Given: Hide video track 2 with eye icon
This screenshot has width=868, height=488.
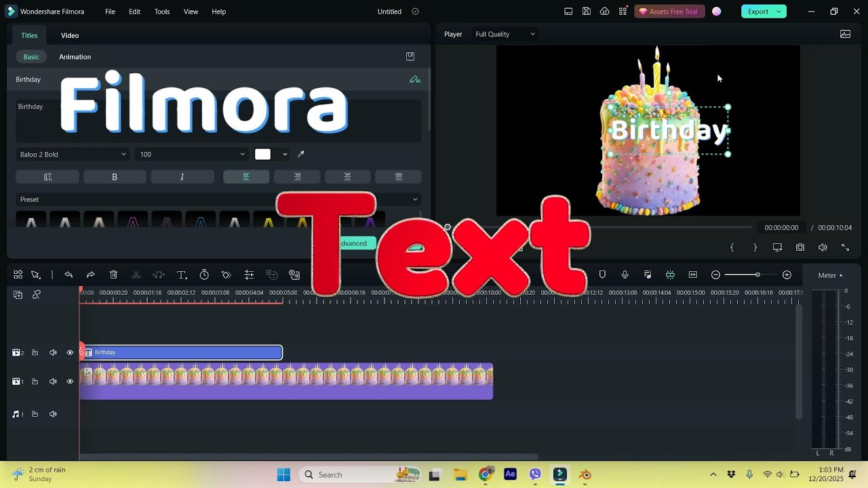Looking at the screenshot, I should [x=70, y=352].
